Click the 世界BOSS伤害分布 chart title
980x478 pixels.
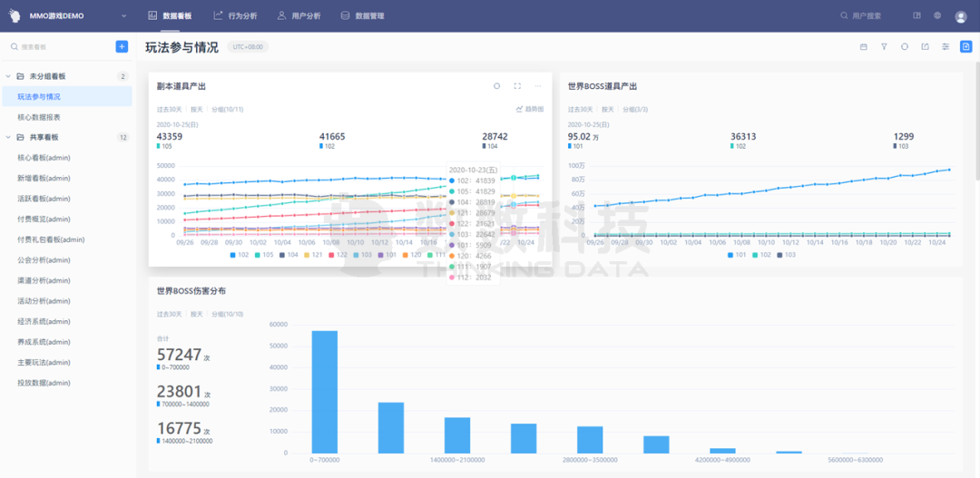pyautogui.click(x=191, y=290)
